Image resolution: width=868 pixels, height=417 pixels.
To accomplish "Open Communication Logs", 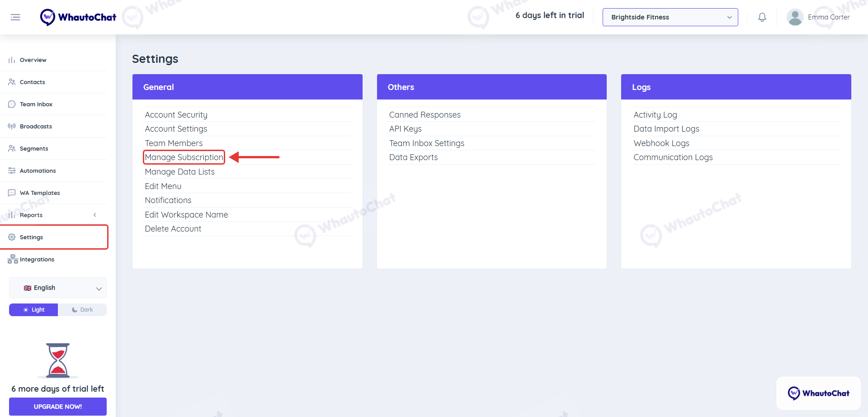I will (x=673, y=157).
